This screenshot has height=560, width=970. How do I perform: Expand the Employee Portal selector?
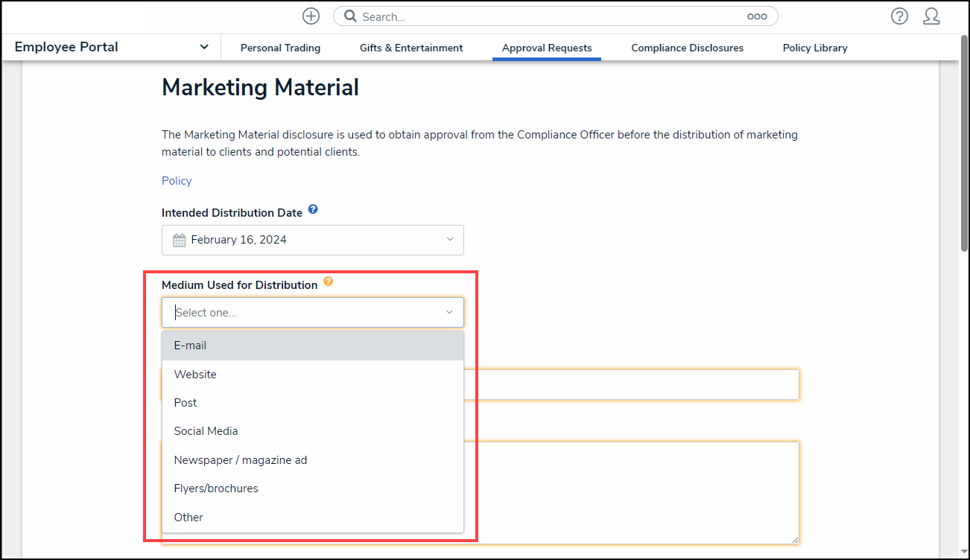coord(203,46)
